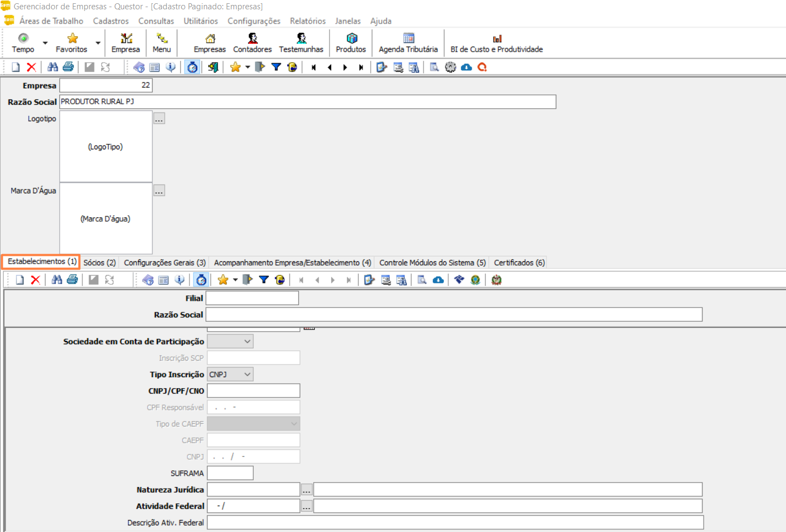Delete establishment with lower toolbar red X
786x532 pixels.
point(35,279)
